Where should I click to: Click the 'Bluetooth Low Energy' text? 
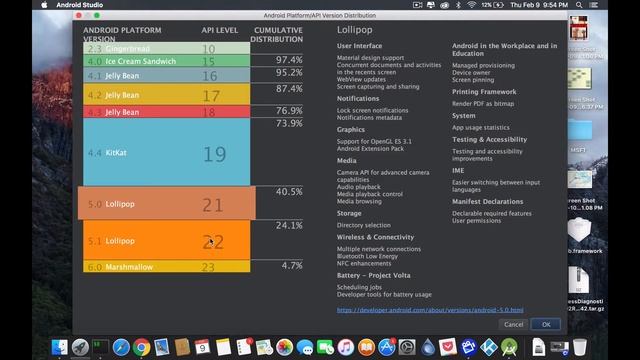[367, 256]
